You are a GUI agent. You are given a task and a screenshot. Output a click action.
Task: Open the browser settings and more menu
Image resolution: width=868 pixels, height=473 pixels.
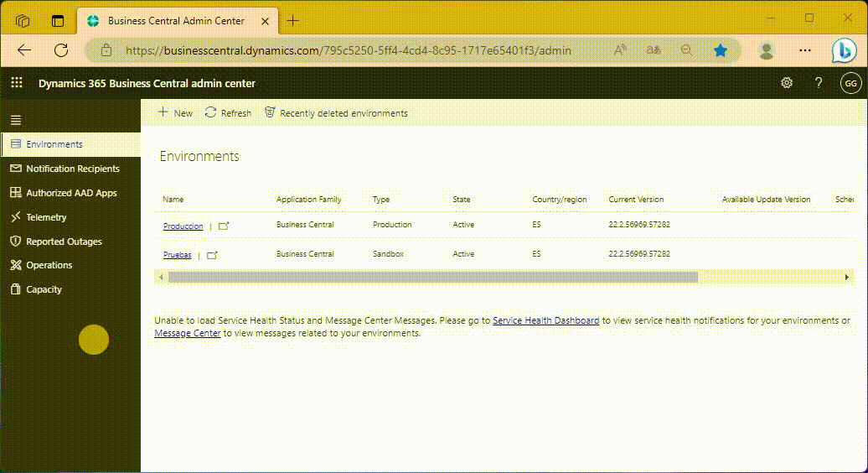[805, 50]
